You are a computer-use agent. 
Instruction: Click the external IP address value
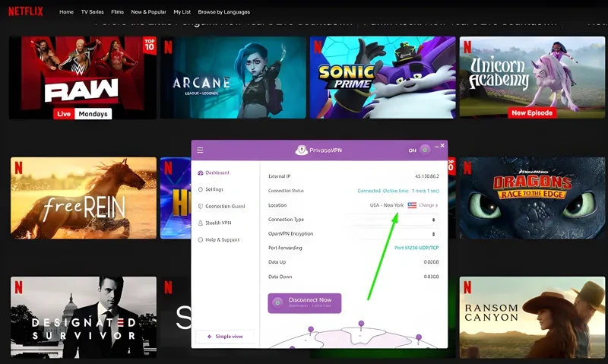click(x=426, y=176)
